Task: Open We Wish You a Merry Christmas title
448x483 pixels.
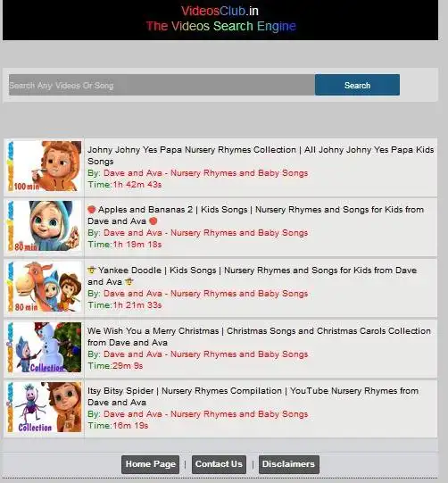Action: [259, 337]
